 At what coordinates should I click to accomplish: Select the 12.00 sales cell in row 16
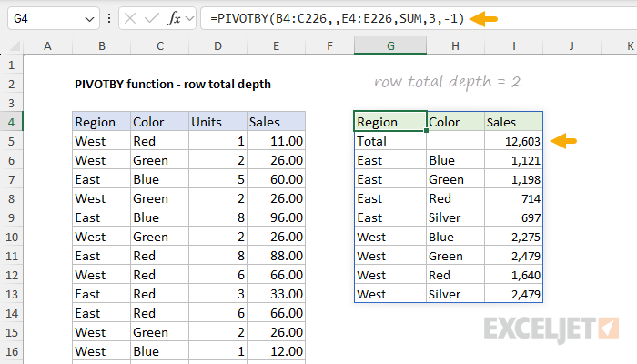pyautogui.click(x=277, y=351)
